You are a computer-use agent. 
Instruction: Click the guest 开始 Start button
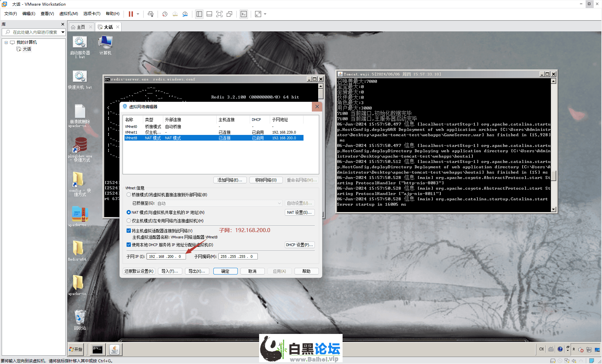point(76,349)
